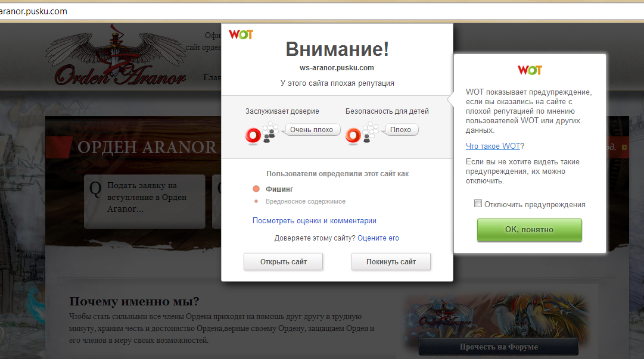Open the Что такое WOT link

tap(493, 146)
